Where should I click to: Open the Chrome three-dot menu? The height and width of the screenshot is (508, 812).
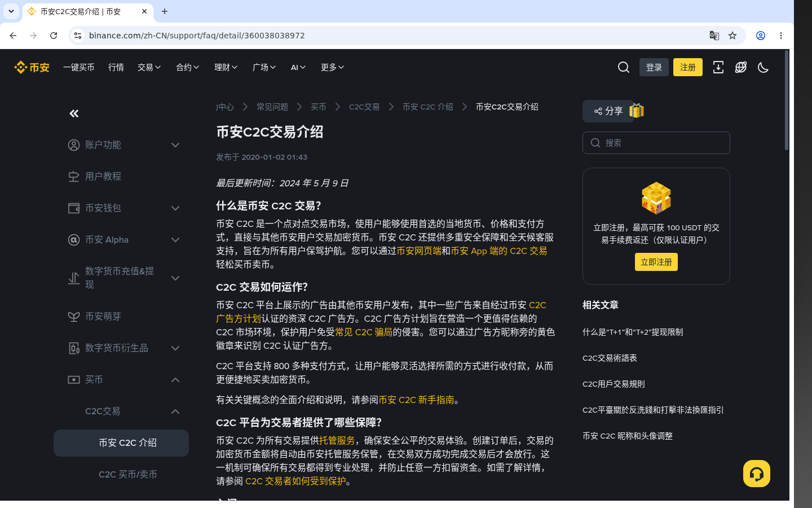781,36
